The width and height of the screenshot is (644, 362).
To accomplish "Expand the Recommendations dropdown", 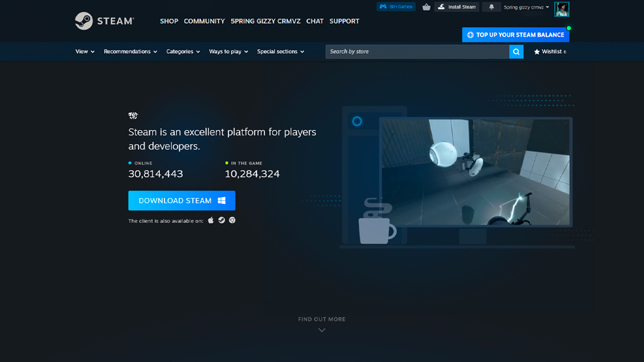I will coord(130,51).
